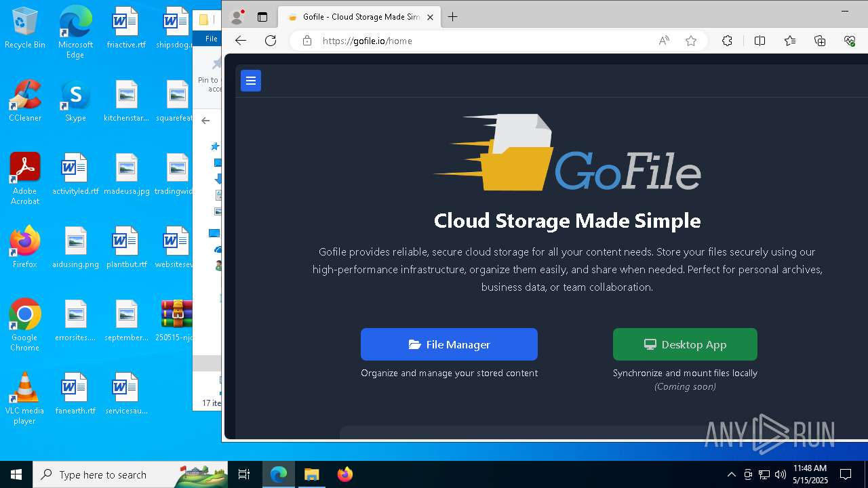Open Task View on taskbar
The image size is (868, 488).
coord(244,474)
